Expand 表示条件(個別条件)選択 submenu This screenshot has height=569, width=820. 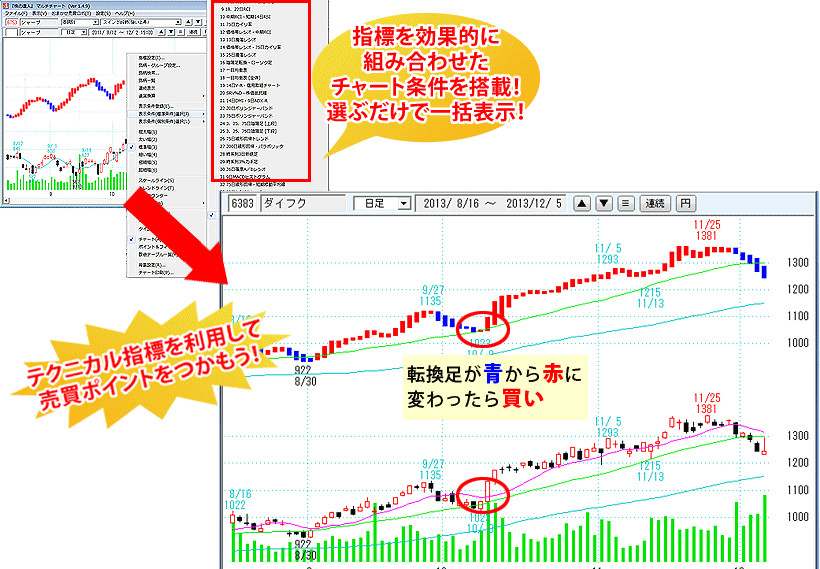166,121
